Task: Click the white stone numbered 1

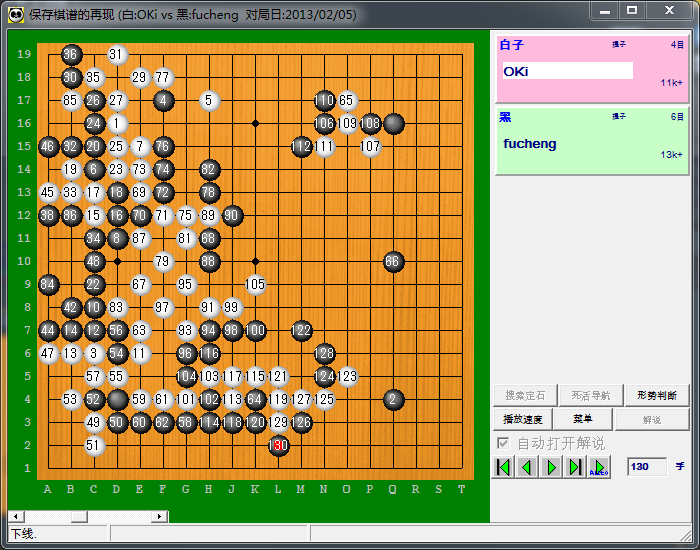Action: click(117, 124)
